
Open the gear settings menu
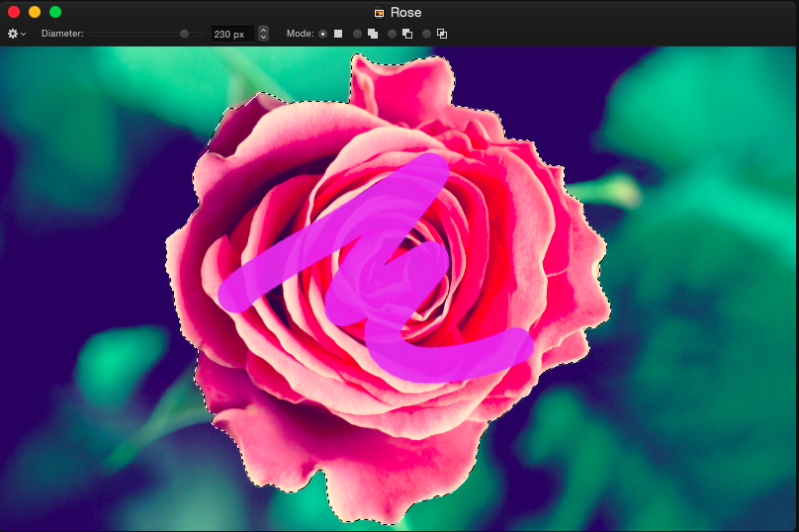click(x=16, y=34)
